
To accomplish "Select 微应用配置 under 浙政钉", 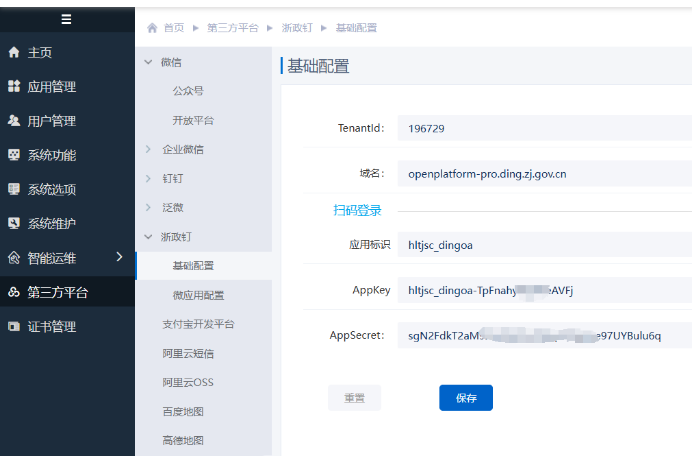I will (198, 295).
